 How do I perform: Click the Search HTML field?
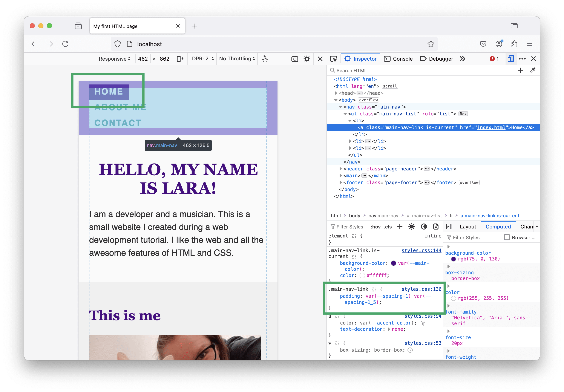(x=418, y=70)
